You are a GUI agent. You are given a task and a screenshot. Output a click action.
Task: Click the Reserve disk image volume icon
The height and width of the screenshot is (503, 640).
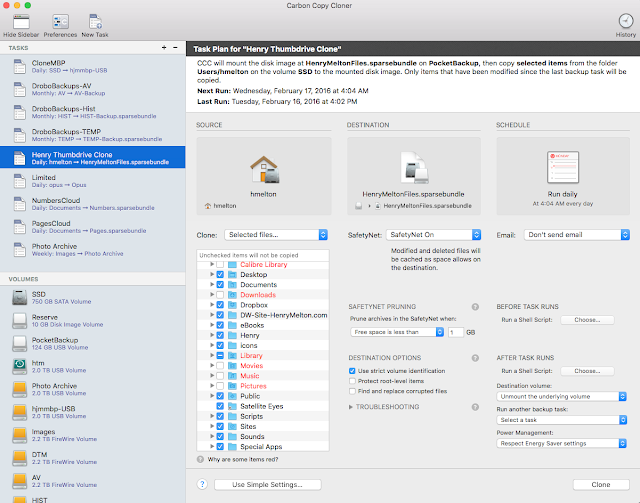pyautogui.click(x=20, y=320)
